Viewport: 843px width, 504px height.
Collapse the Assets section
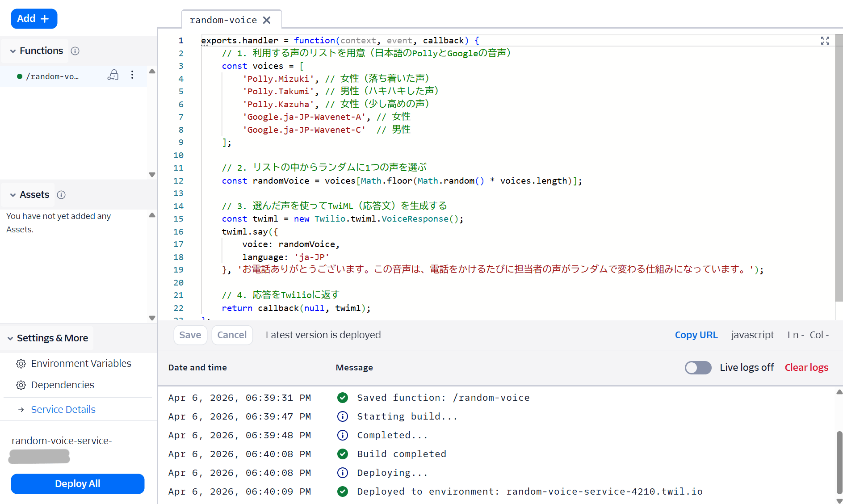pyautogui.click(x=12, y=195)
